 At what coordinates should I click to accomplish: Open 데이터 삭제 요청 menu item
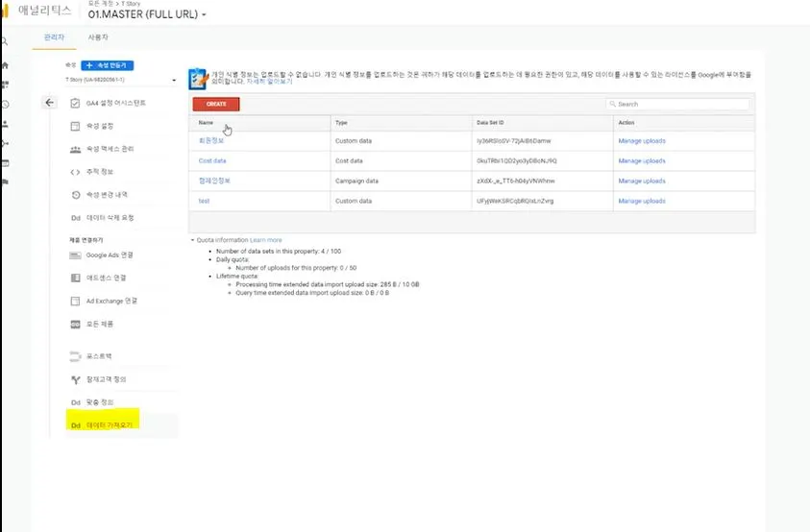110,218
